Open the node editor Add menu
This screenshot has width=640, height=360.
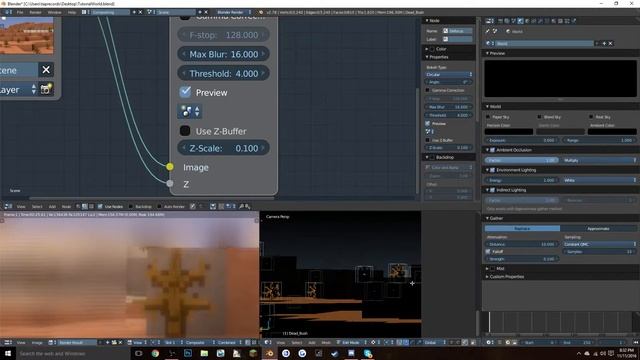tap(52, 207)
